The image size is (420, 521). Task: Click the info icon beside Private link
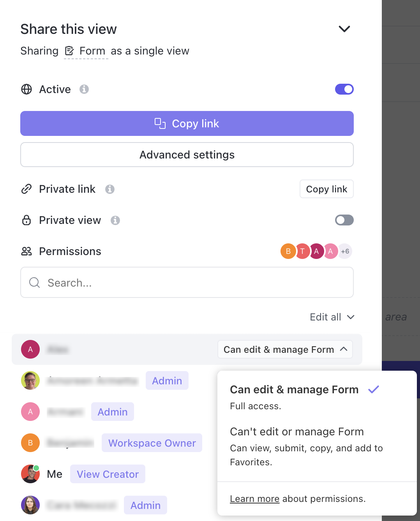tap(110, 189)
